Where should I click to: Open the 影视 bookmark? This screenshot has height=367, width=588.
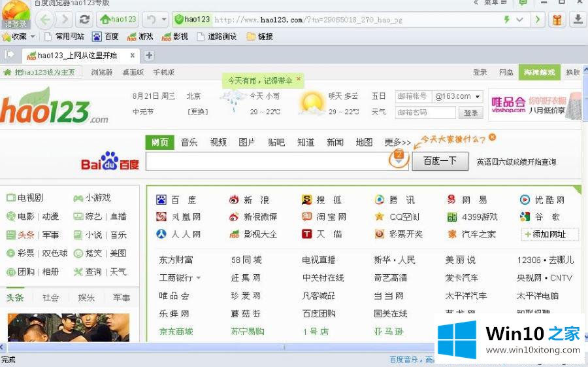tap(174, 37)
